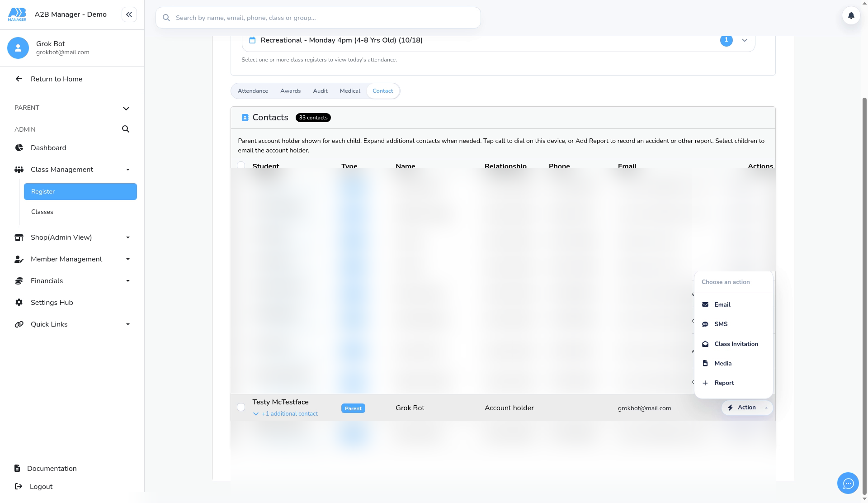
Task: Switch to Awards tab
Action: (x=290, y=91)
